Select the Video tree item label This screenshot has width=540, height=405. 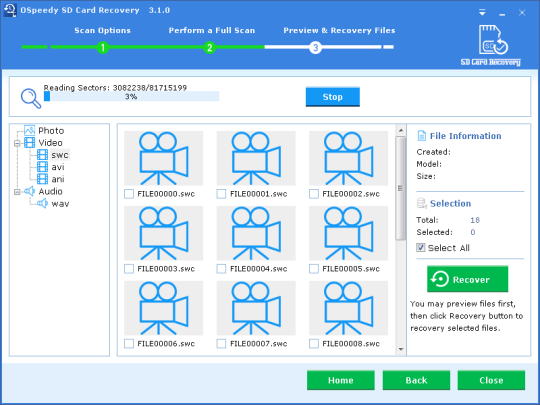[x=50, y=143]
